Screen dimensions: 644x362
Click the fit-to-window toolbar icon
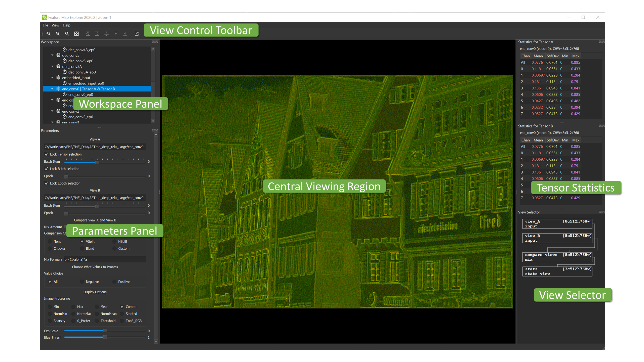76,33
